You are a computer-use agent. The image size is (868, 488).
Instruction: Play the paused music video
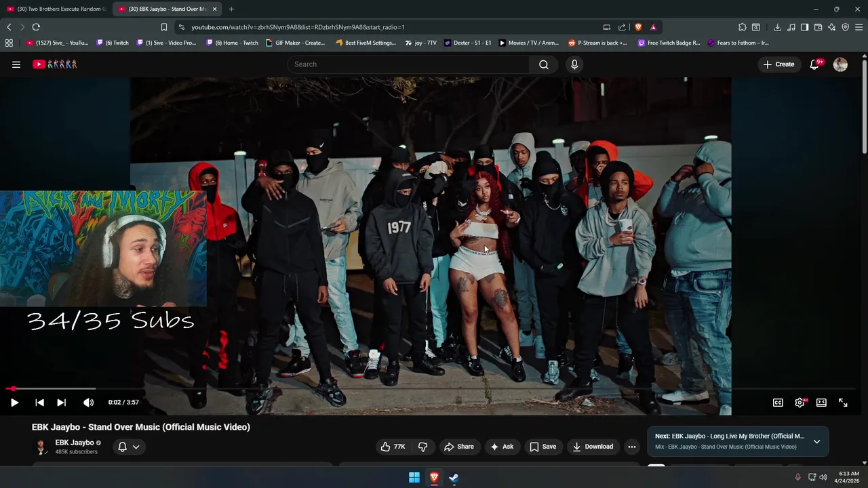pyautogui.click(x=14, y=403)
